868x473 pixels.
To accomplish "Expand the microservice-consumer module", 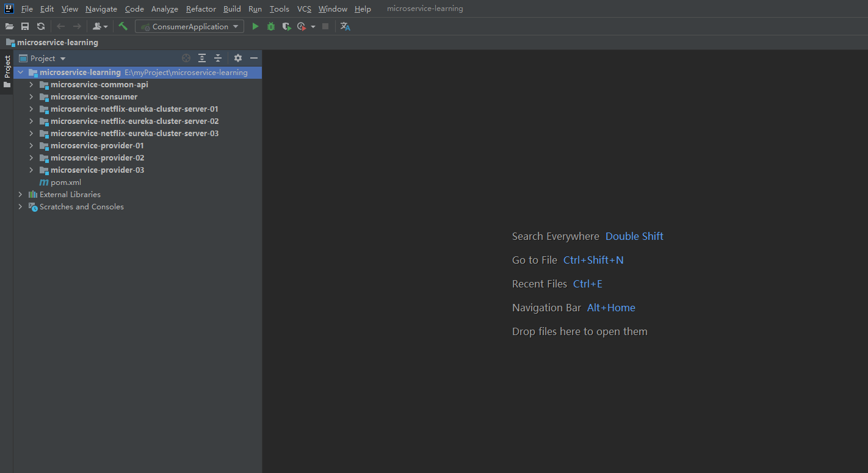I will [31, 96].
